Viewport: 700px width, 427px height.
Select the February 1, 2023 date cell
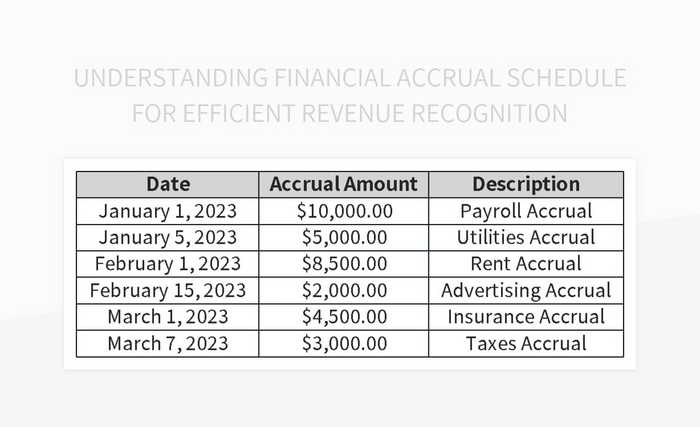(168, 264)
